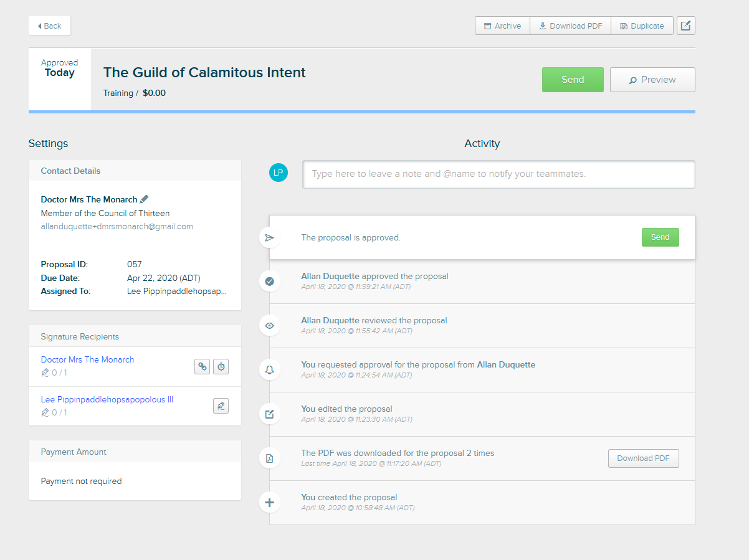
Task: Click Download PDF in the top toolbar
Action: pos(570,26)
